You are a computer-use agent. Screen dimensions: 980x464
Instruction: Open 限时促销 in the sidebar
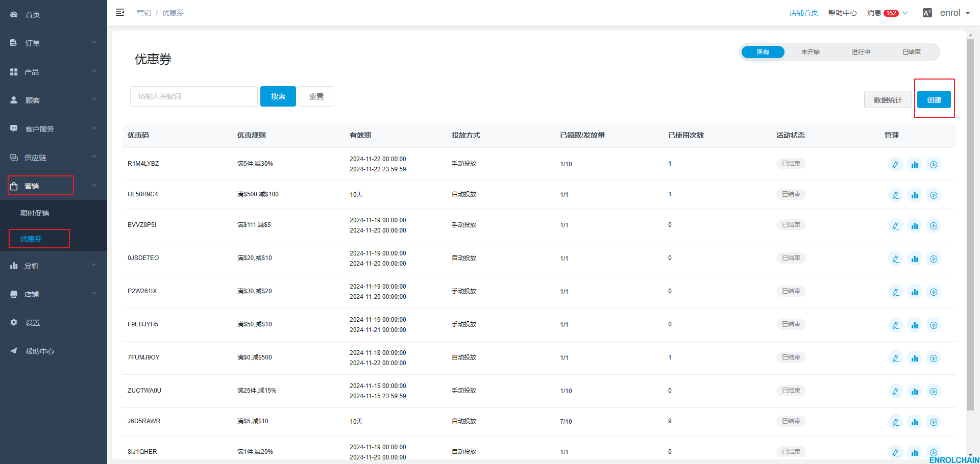[x=54, y=213]
